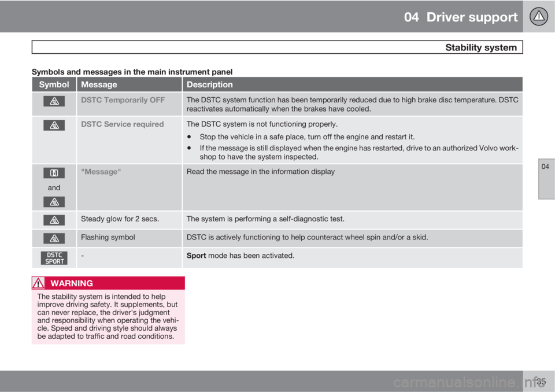Click the DSTC symbol below the word 'and'
555x392 pixels.
[54, 202]
